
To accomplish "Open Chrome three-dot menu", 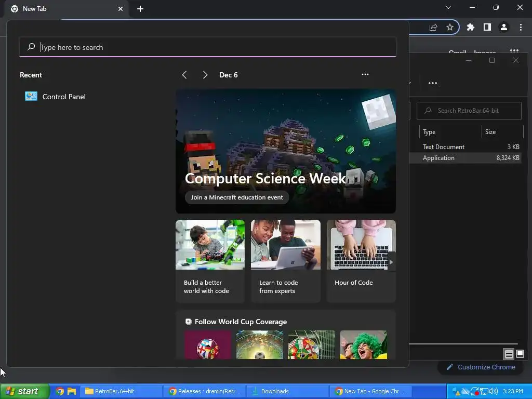I will point(521,27).
